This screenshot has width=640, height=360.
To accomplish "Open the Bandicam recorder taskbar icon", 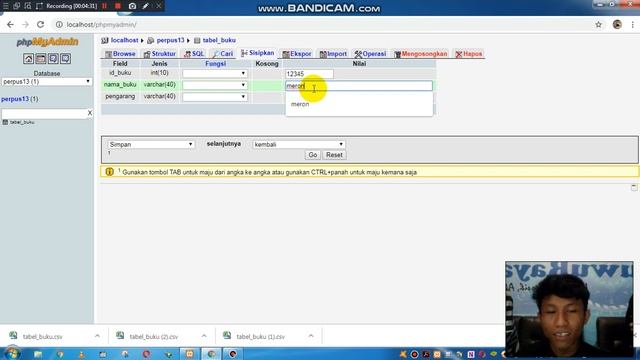I will click(233, 354).
